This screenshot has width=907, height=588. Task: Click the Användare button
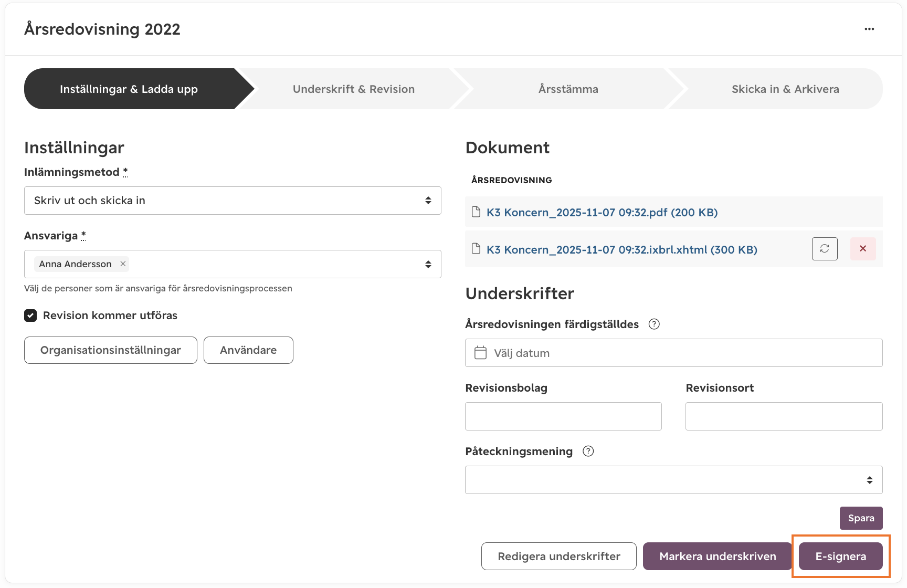pyautogui.click(x=248, y=350)
